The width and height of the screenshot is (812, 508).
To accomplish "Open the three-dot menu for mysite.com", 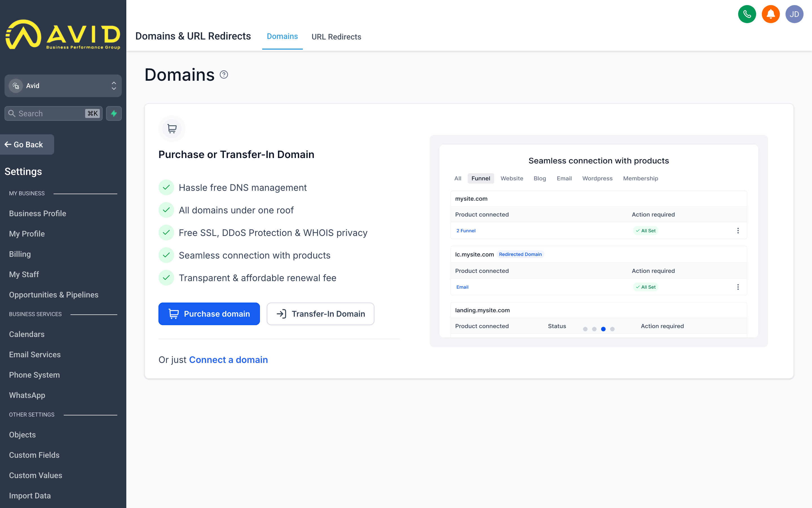I will pos(738,231).
